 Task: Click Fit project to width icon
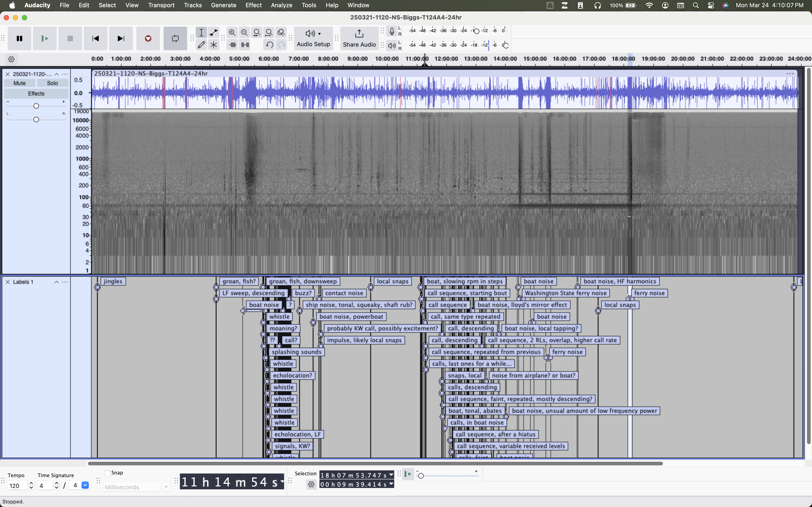[x=269, y=33]
